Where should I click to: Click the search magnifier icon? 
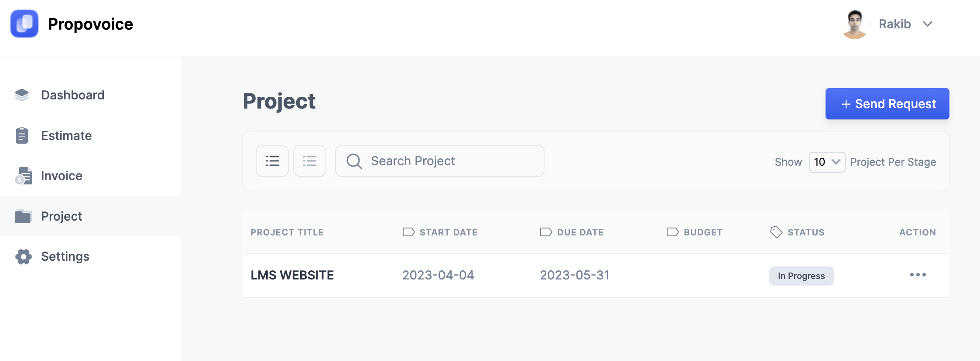[x=354, y=161]
